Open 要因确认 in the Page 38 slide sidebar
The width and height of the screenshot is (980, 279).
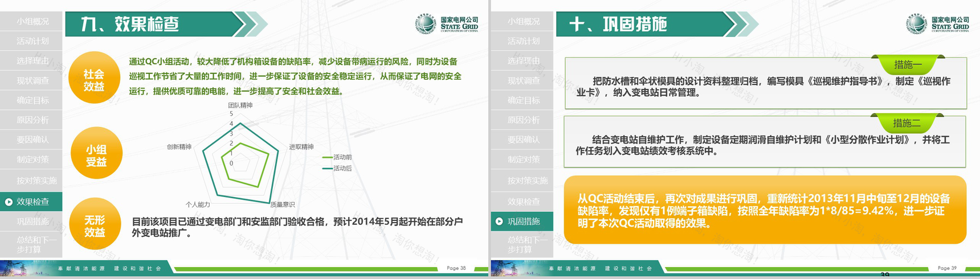tap(31, 139)
